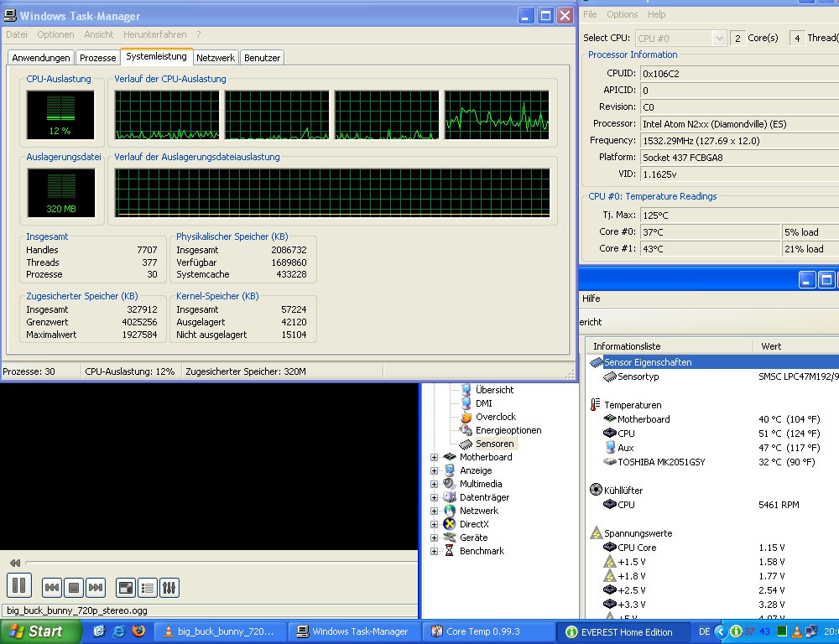Expand the Datenträger node in EVEREST tree

point(435,497)
